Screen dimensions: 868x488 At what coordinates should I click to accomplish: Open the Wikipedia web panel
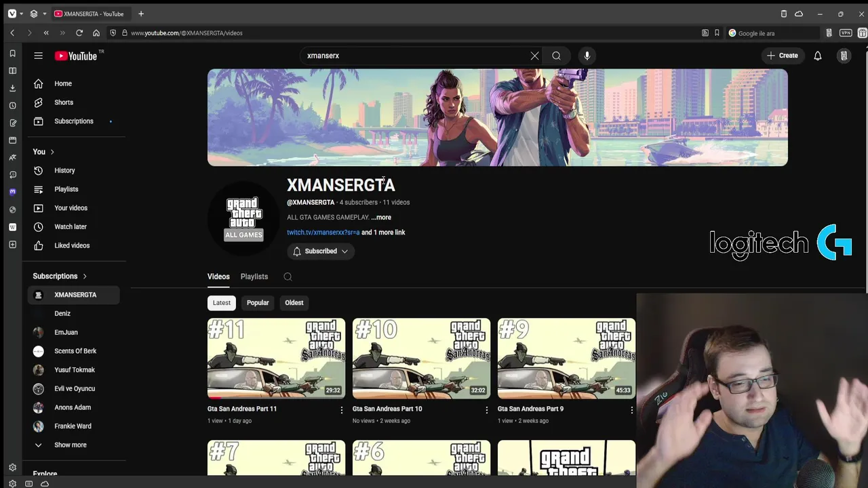click(12, 227)
